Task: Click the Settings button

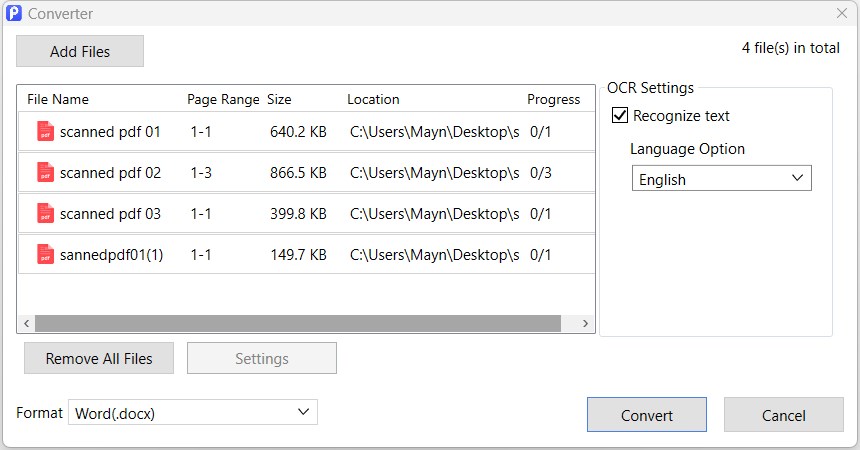Action: tap(261, 358)
